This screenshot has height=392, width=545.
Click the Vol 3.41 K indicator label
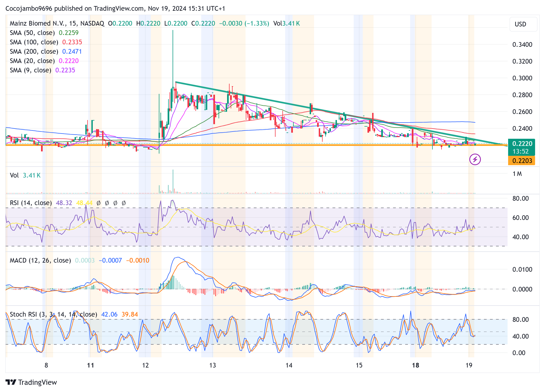[25, 175]
